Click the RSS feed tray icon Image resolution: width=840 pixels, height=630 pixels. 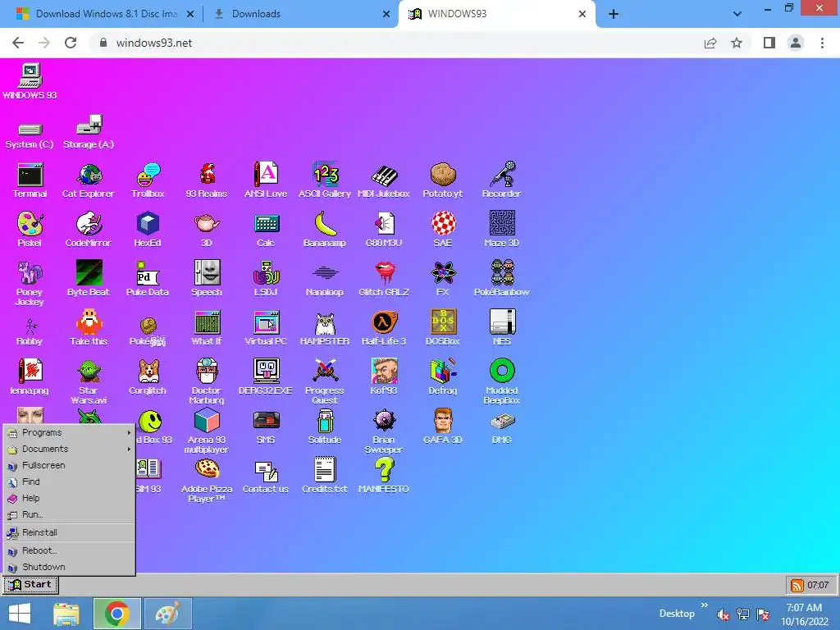coord(797,585)
